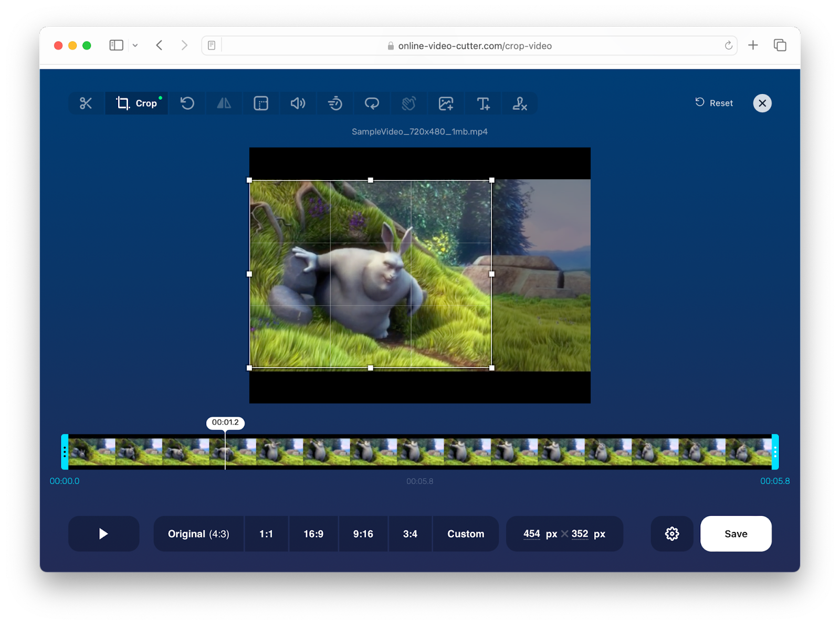Choose 9:16 aspect ratio

coord(363,534)
